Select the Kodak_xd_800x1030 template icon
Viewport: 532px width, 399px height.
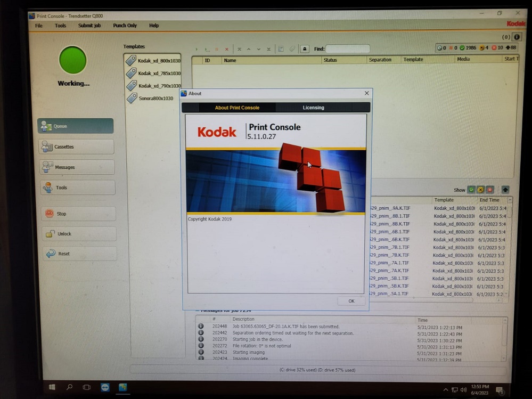click(131, 61)
